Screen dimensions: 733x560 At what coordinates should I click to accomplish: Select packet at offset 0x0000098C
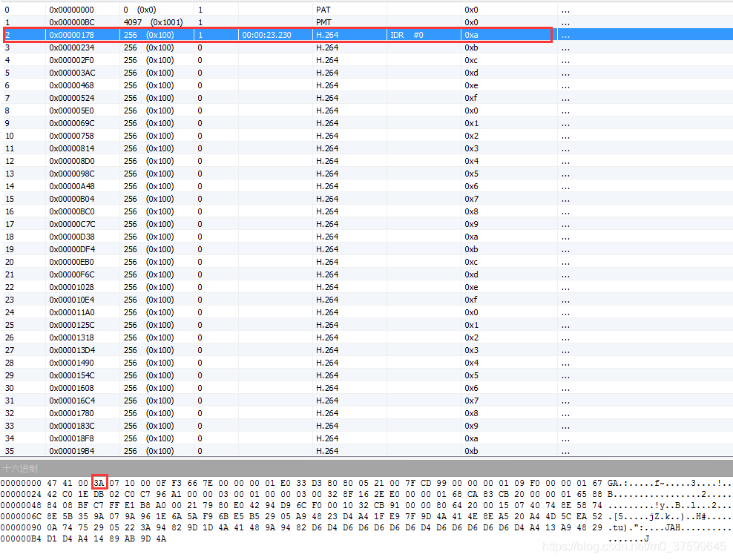coord(366,174)
